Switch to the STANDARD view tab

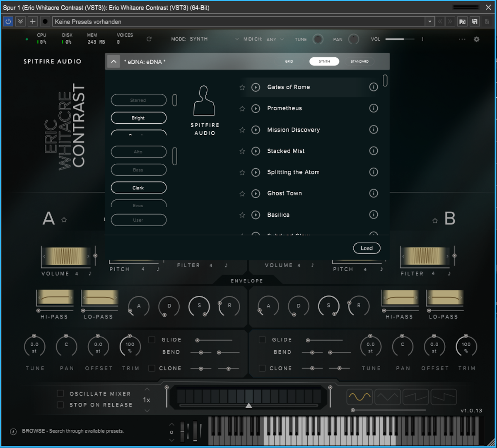pos(359,61)
